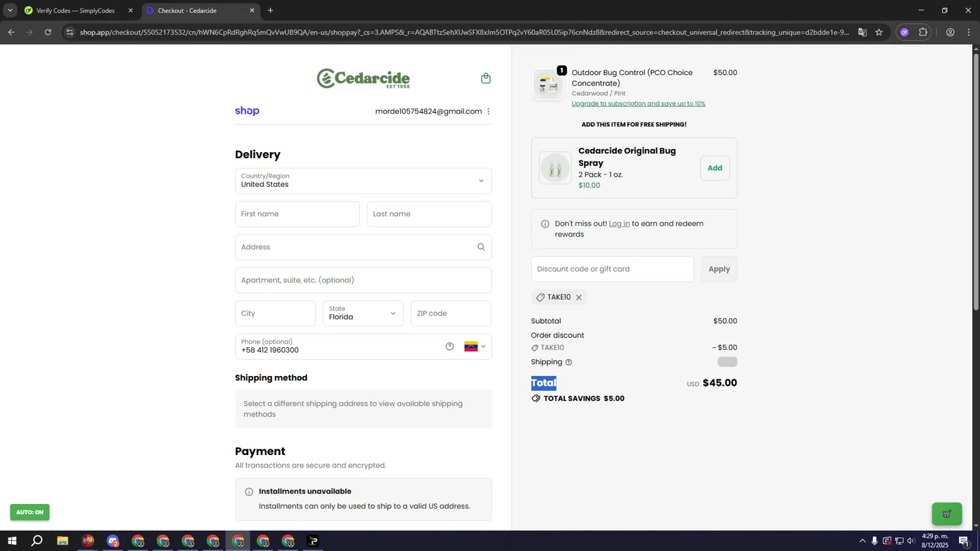Click Google Translate icon in address bar
This screenshot has height=551, width=980.
[x=862, y=32]
